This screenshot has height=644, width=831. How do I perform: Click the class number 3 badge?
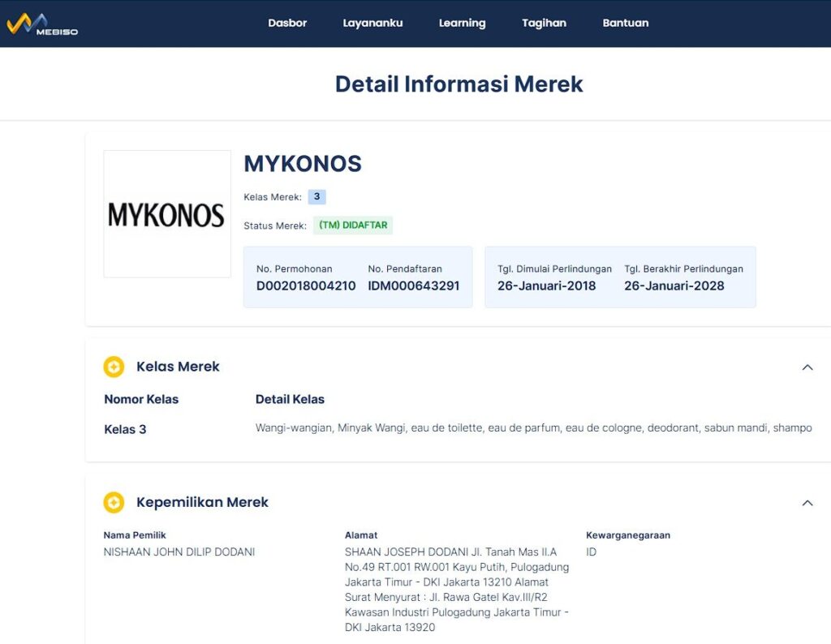pyautogui.click(x=316, y=197)
